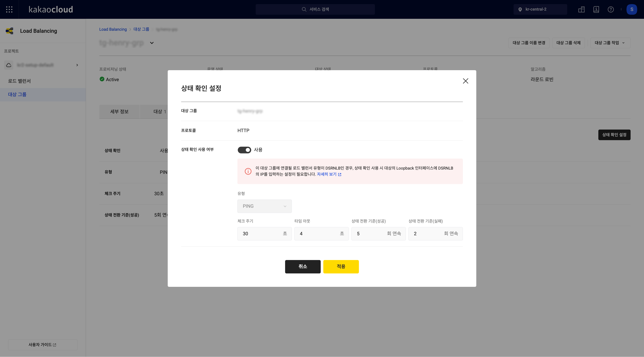Open the 유형 PING dropdown

tap(265, 206)
